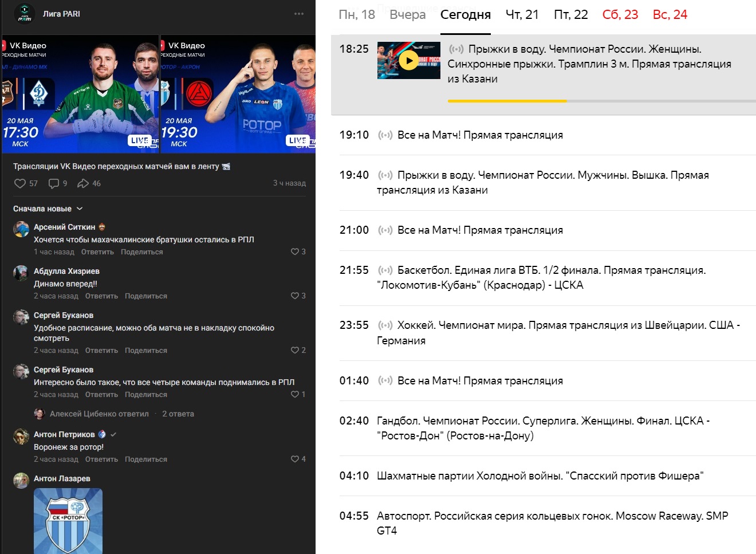756x554 pixels.
Task: Click the live icon on the 21:00 program
Action: tap(385, 230)
